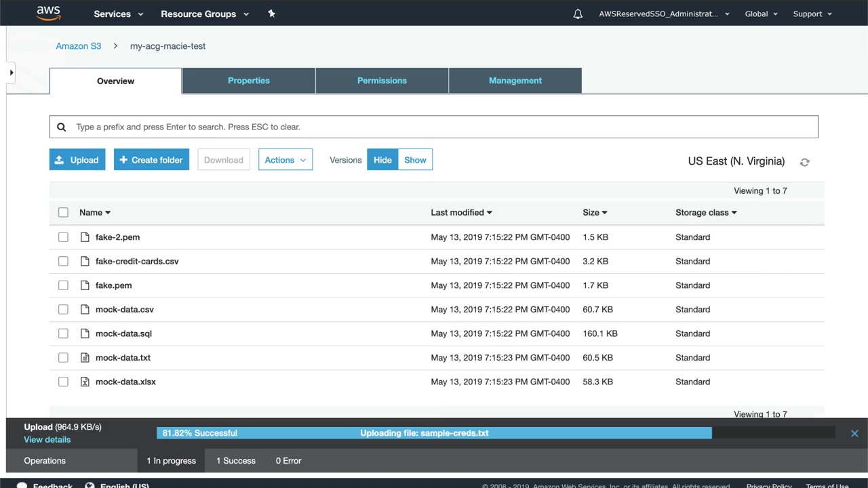Image resolution: width=868 pixels, height=488 pixels.
Task: Open the mock-data.txt object
Action: tap(123, 357)
